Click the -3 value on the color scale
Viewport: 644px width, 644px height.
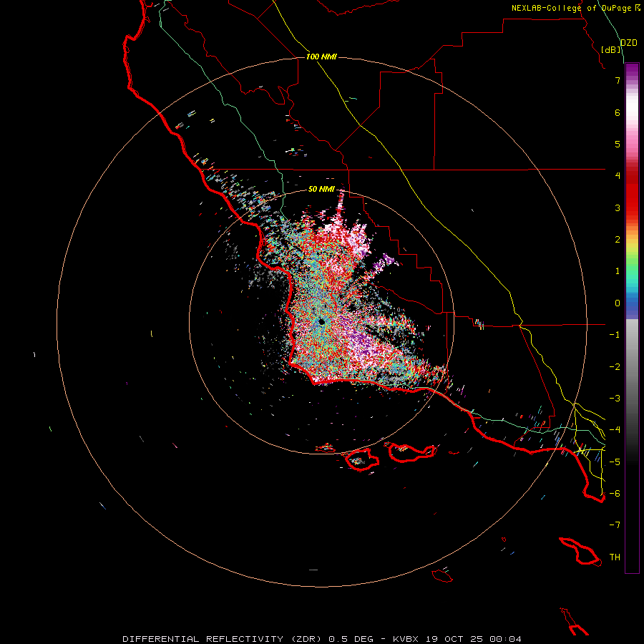pyautogui.click(x=615, y=399)
